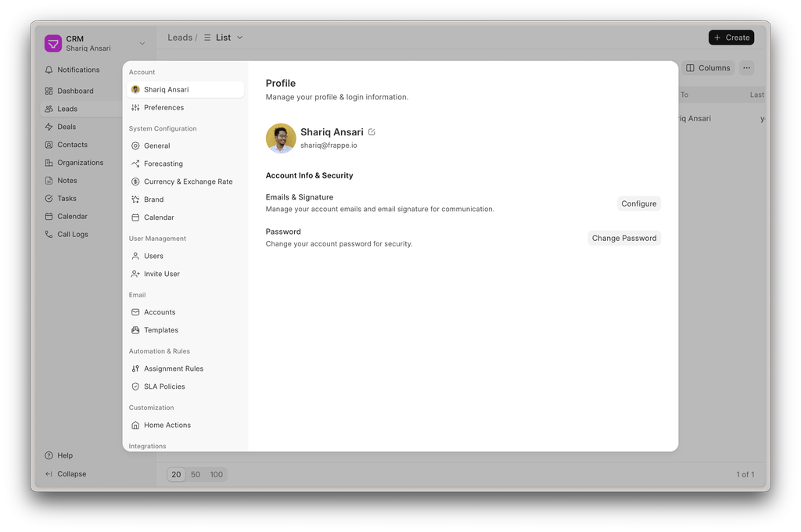Select the Currency & Exchange Rate icon

[x=135, y=182]
